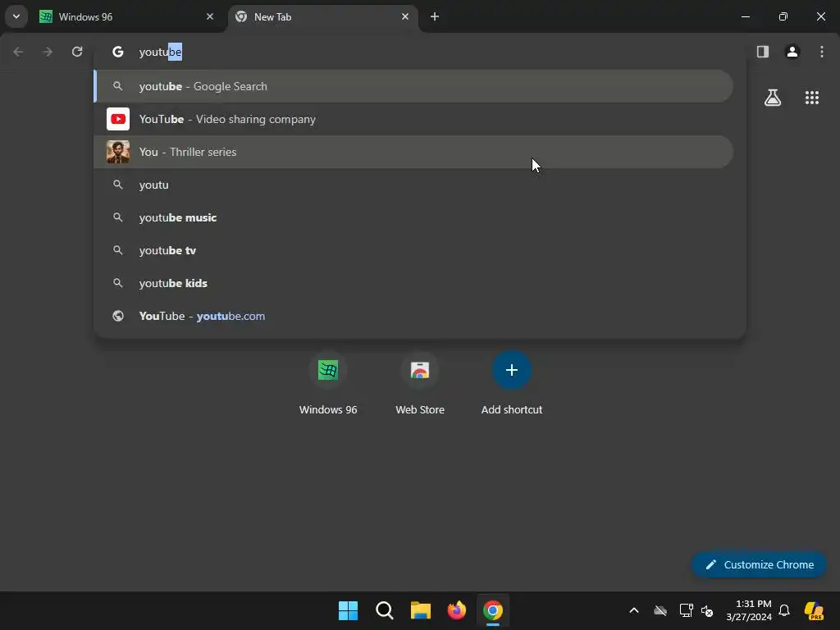Close the New Tab tab
The width and height of the screenshot is (840, 630).
[x=405, y=16]
